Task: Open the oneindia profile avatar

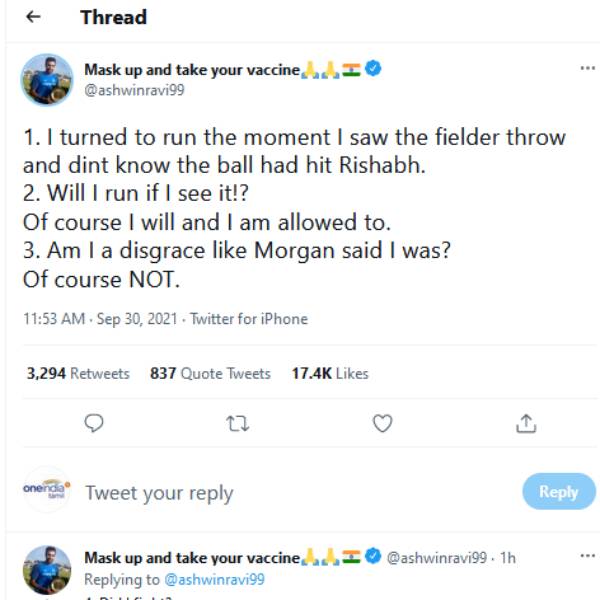Action: [46, 490]
